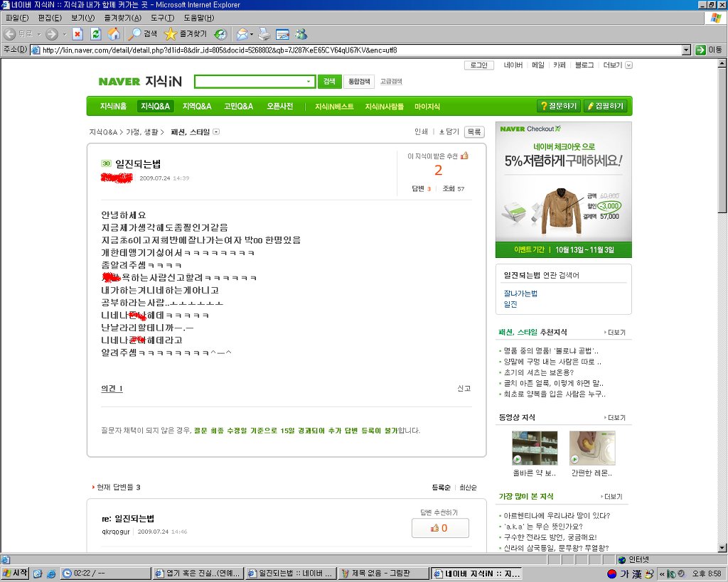Viewport: 728px width, 582px height.
Task: Switch to the 지식iN홈 tab
Action: pos(113,107)
